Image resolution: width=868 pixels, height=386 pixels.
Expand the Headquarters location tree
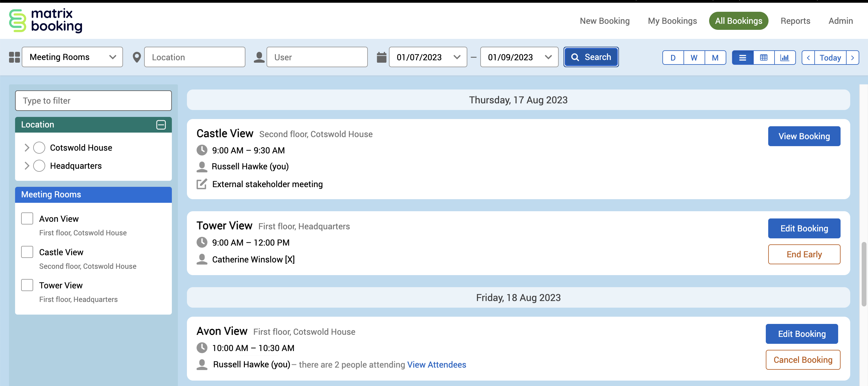pyautogui.click(x=27, y=166)
